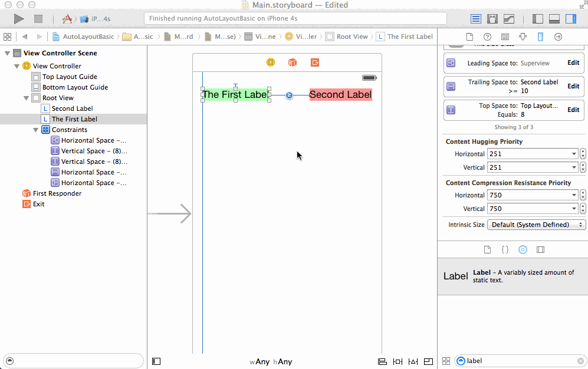Select Second Label in the outline
The height and width of the screenshot is (369, 588).
point(72,108)
